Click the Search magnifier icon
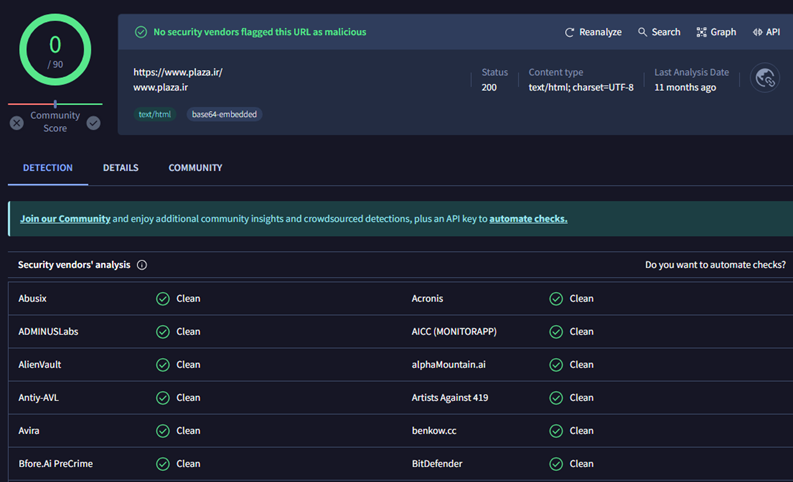The image size is (793, 482). [x=642, y=32]
